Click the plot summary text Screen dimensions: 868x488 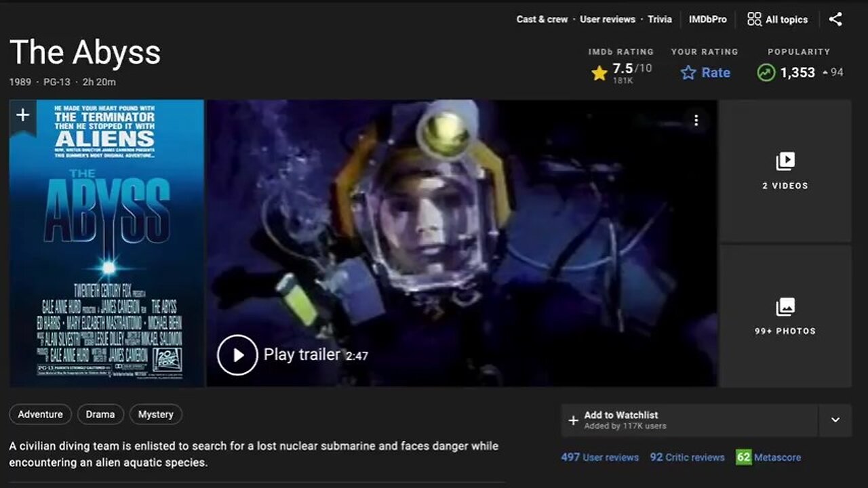tap(254, 454)
